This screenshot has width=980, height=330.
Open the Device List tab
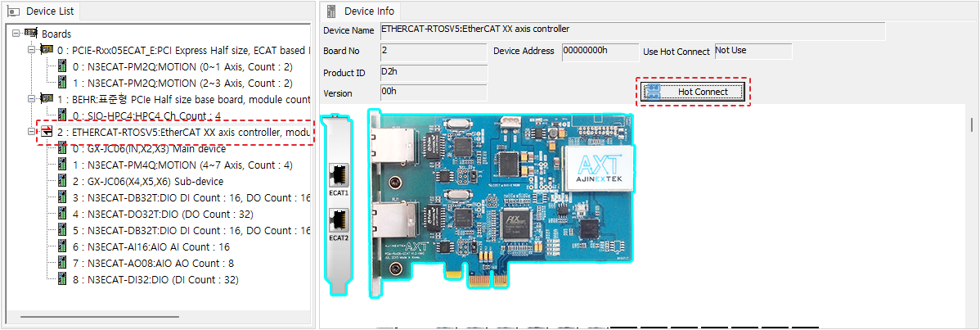click(x=41, y=11)
